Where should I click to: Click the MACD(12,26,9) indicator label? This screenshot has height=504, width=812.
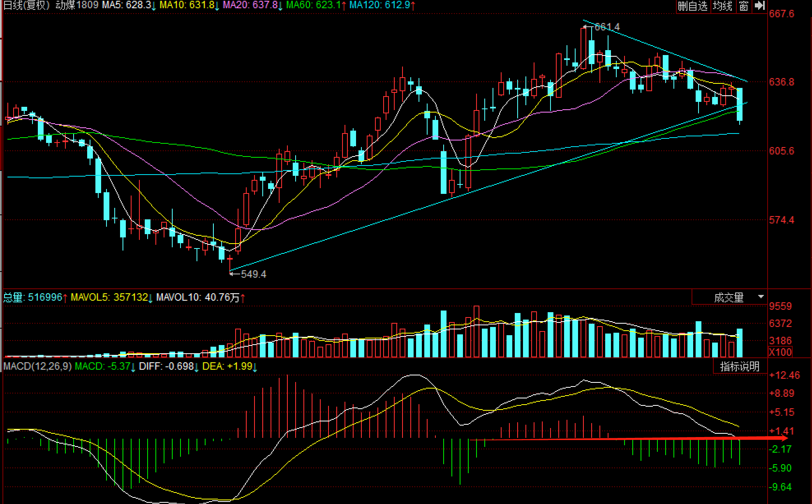point(37,366)
